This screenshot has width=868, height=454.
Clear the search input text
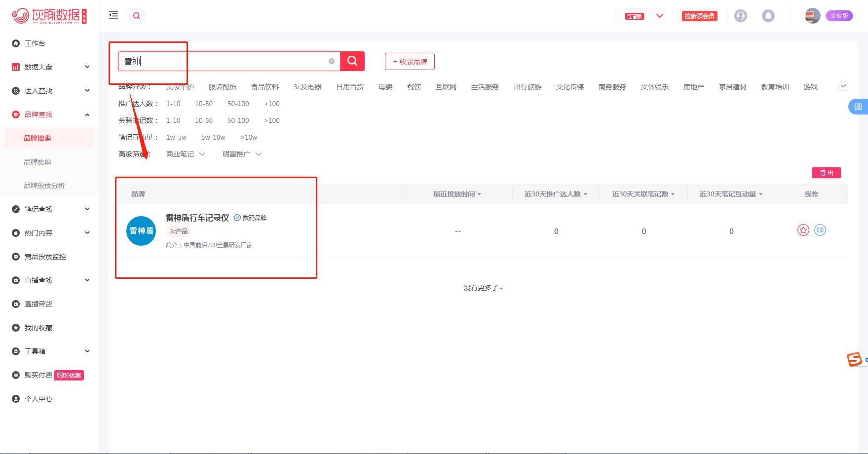tap(332, 61)
